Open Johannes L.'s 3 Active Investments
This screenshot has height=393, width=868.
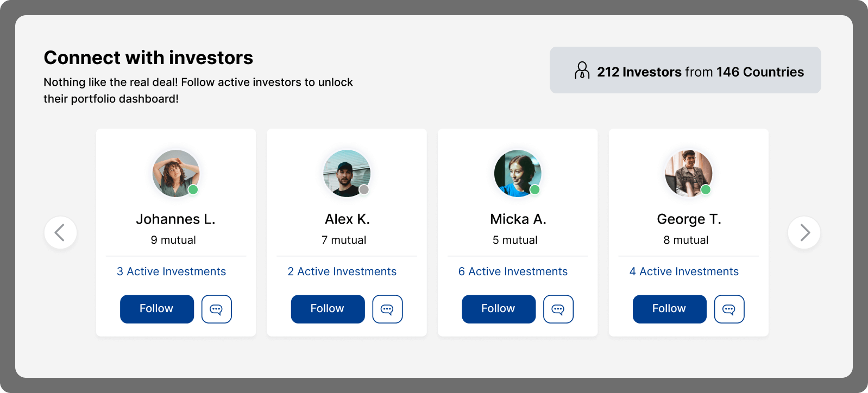coord(171,271)
